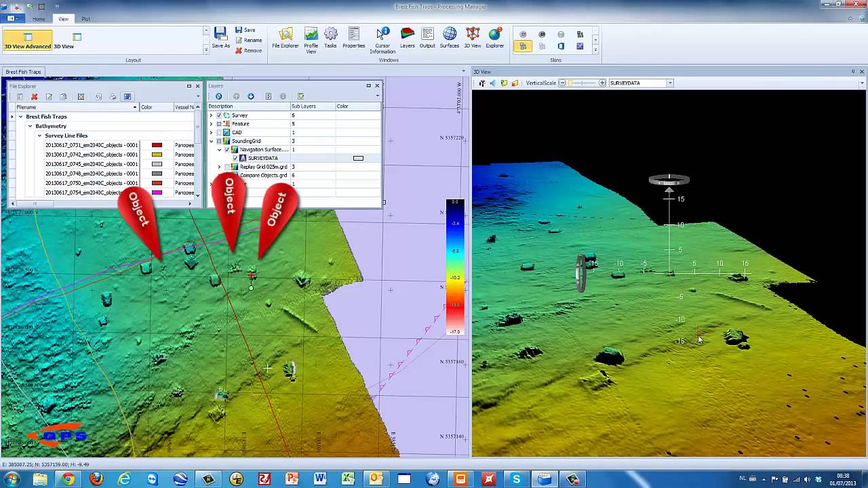Click red delete icon in File Explorer toolbar
The height and width of the screenshot is (488, 868).
[x=35, y=96]
